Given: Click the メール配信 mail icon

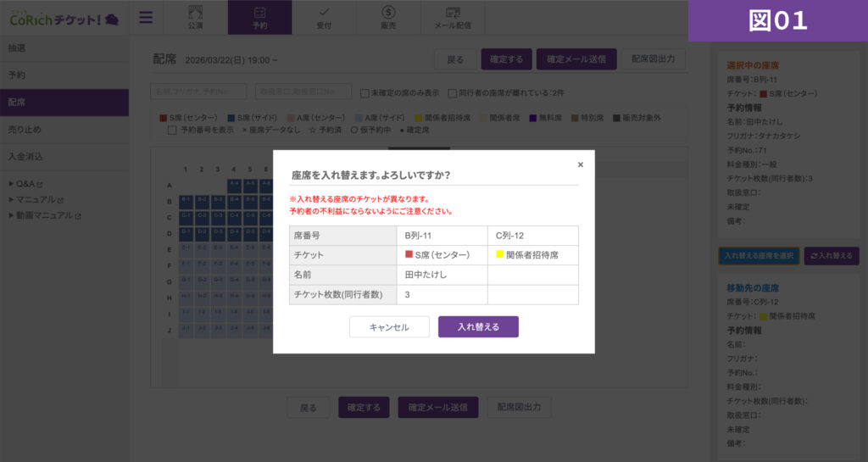Looking at the screenshot, I should (x=453, y=12).
